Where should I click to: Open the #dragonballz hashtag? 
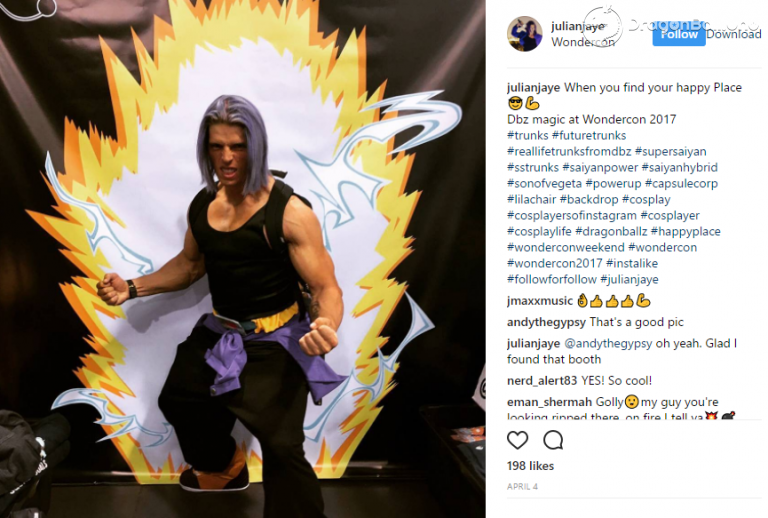(611, 231)
